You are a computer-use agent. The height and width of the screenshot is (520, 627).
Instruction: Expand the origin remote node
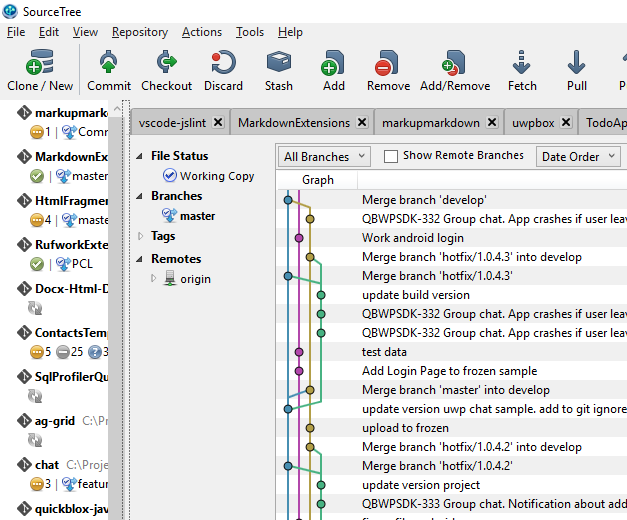[x=153, y=278]
